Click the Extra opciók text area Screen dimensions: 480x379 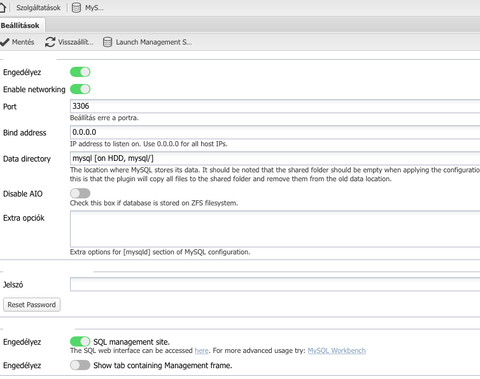(x=275, y=229)
